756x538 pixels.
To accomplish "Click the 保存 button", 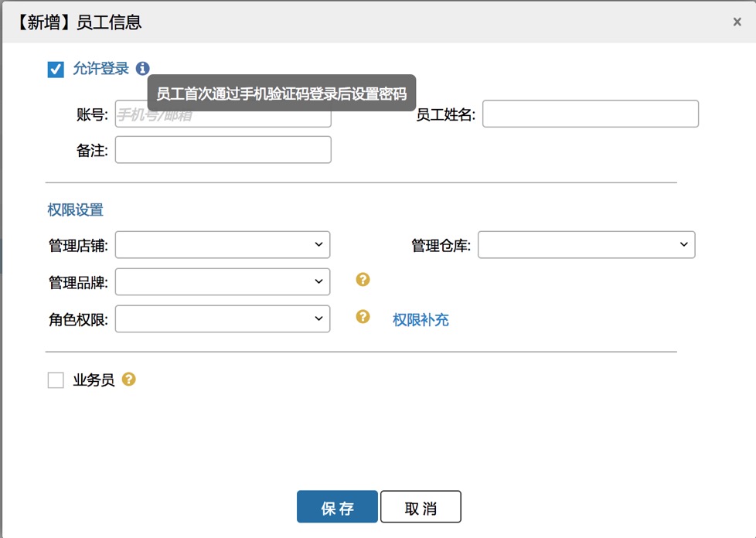I will [337, 507].
